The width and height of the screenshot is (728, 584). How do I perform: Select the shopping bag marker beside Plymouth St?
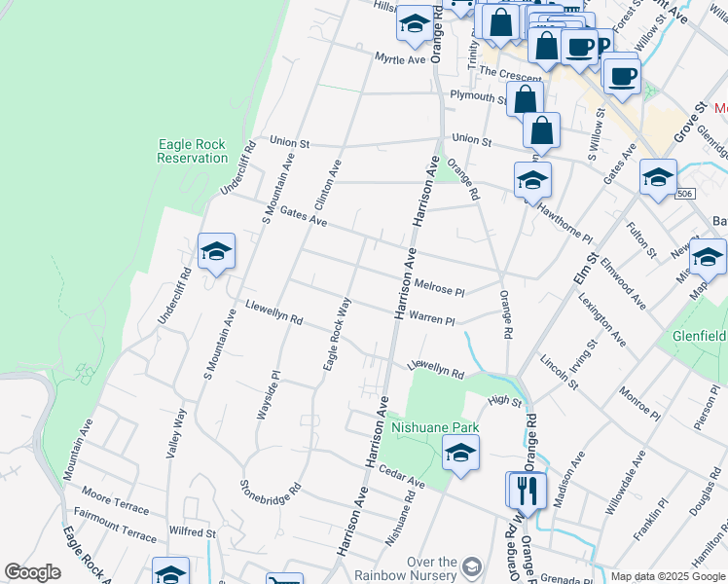click(x=525, y=100)
